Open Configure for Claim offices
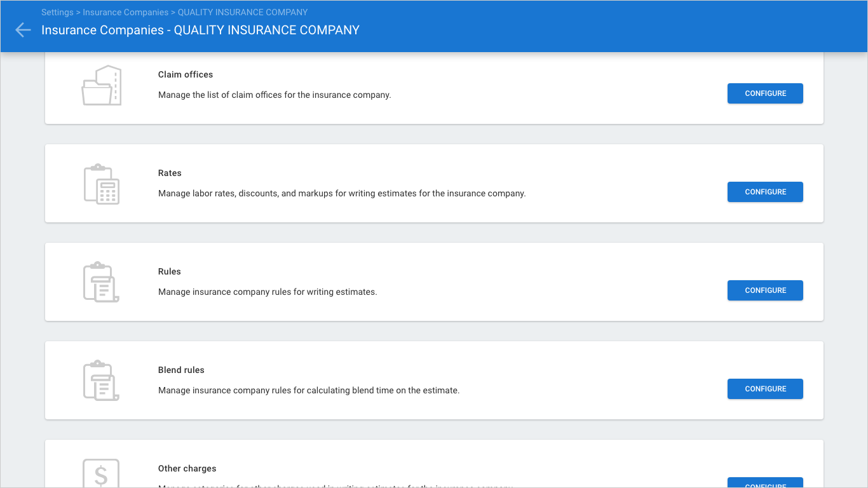The height and width of the screenshot is (488, 868). tap(764, 93)
